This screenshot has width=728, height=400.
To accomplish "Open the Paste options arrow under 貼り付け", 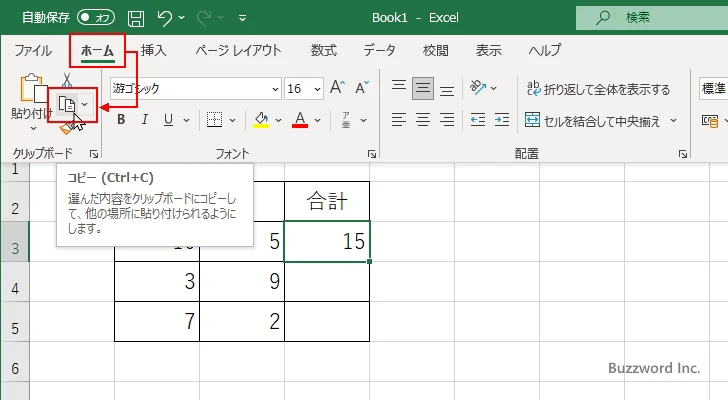I will point(33,128).
